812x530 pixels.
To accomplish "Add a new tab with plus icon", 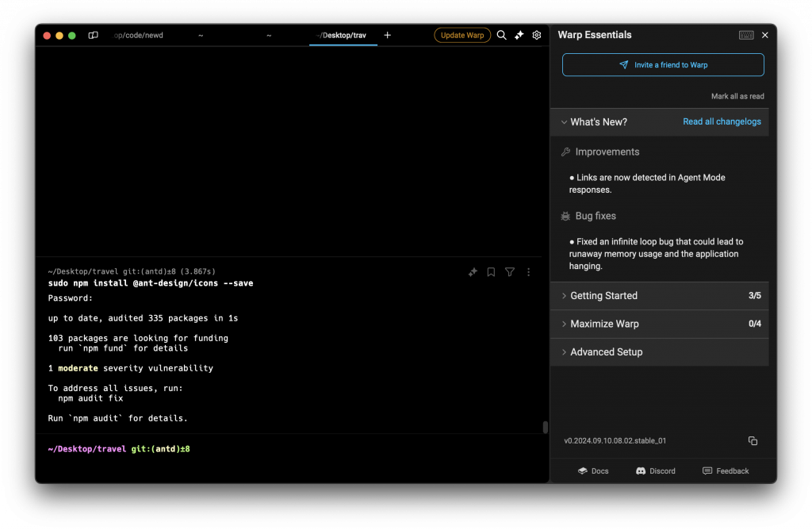I will pos(387,35).
